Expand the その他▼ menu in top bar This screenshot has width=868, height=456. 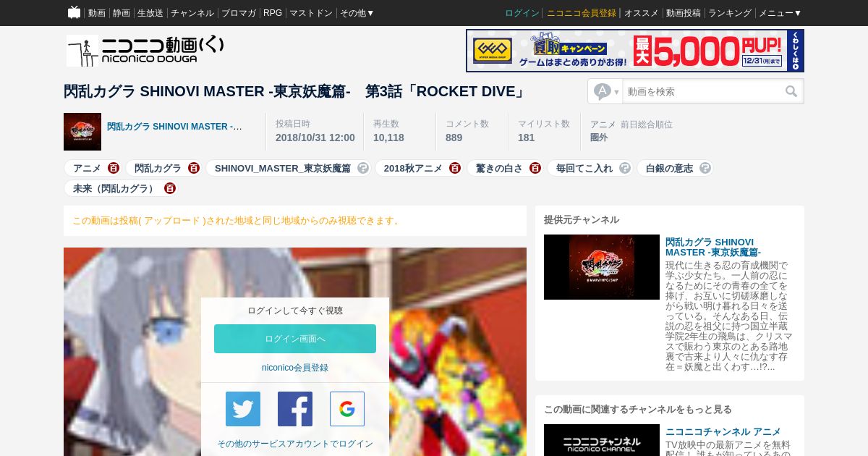(357, 13)
